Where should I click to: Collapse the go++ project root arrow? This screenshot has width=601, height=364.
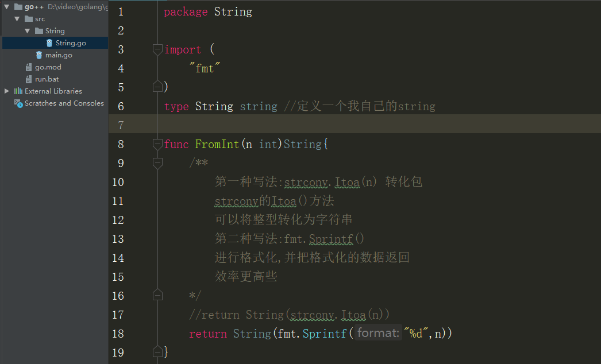pos(6,7)
